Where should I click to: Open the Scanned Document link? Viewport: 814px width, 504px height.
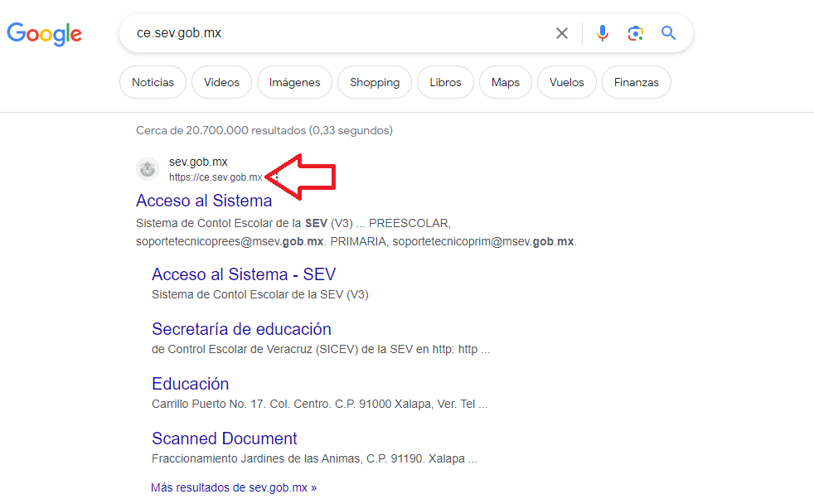click(225, 439)
